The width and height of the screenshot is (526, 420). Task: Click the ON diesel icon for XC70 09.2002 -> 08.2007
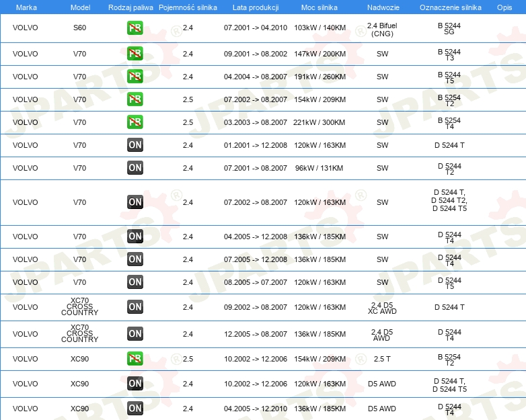point(135,306)
